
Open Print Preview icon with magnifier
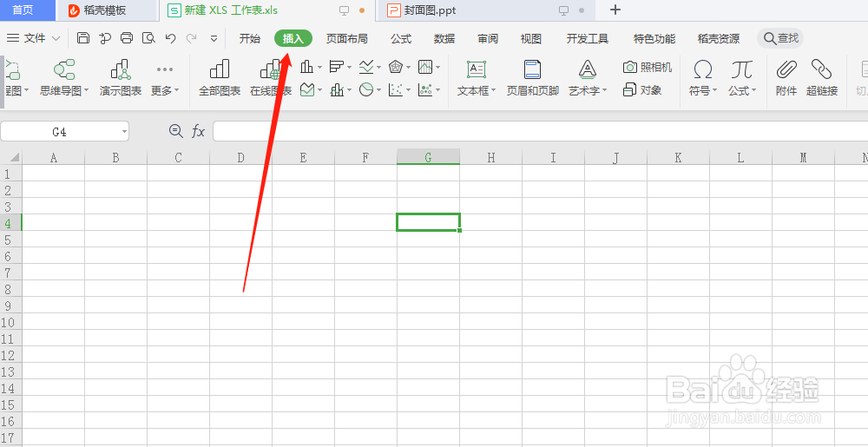click(x=148, y=38)
